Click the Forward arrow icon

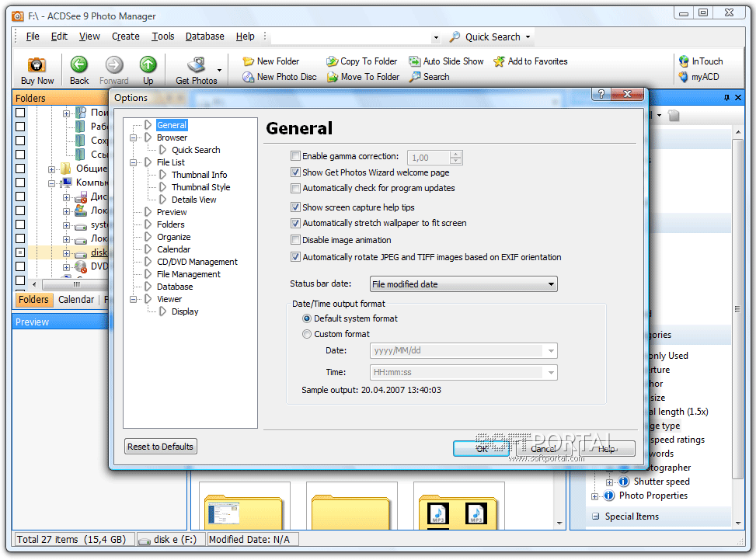pos(114,64)
